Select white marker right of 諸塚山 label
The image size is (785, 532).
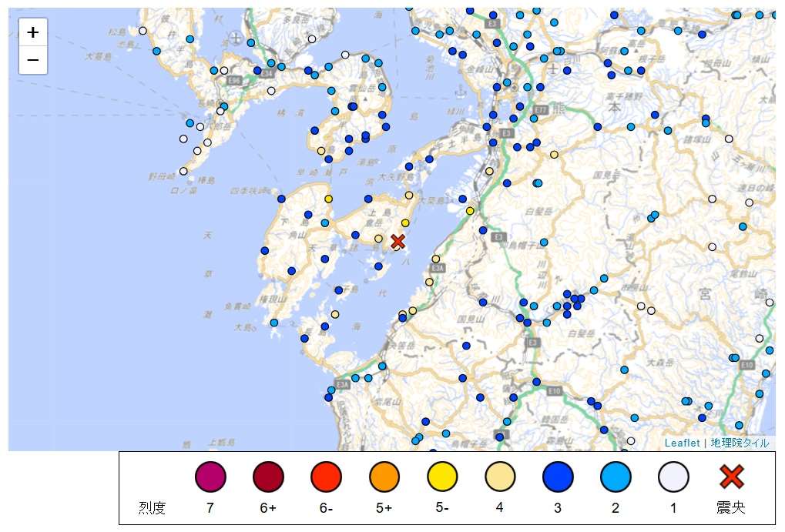(x=729, y=139)
